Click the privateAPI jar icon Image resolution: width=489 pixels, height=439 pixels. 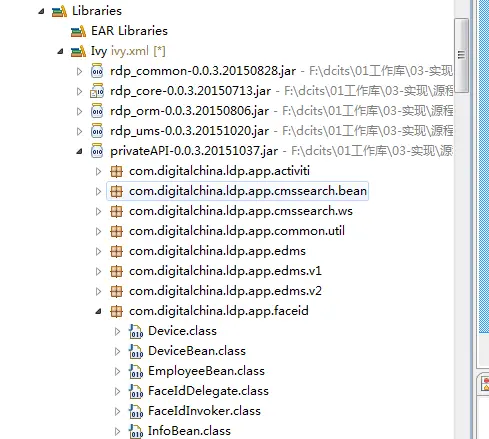97,151
